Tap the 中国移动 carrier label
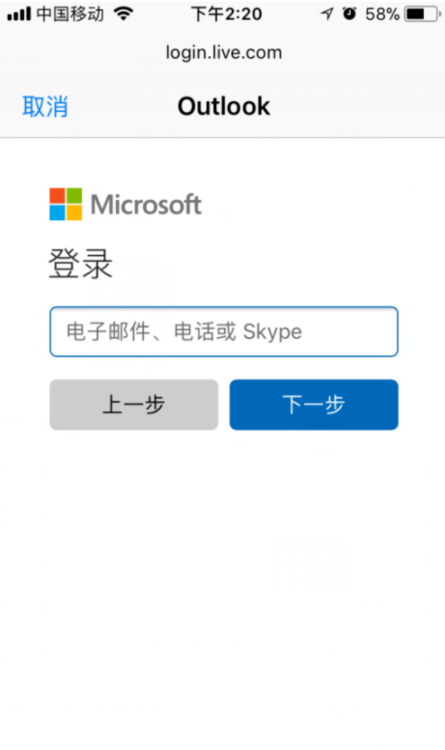The image size is (445, 750). pos(70,14)
